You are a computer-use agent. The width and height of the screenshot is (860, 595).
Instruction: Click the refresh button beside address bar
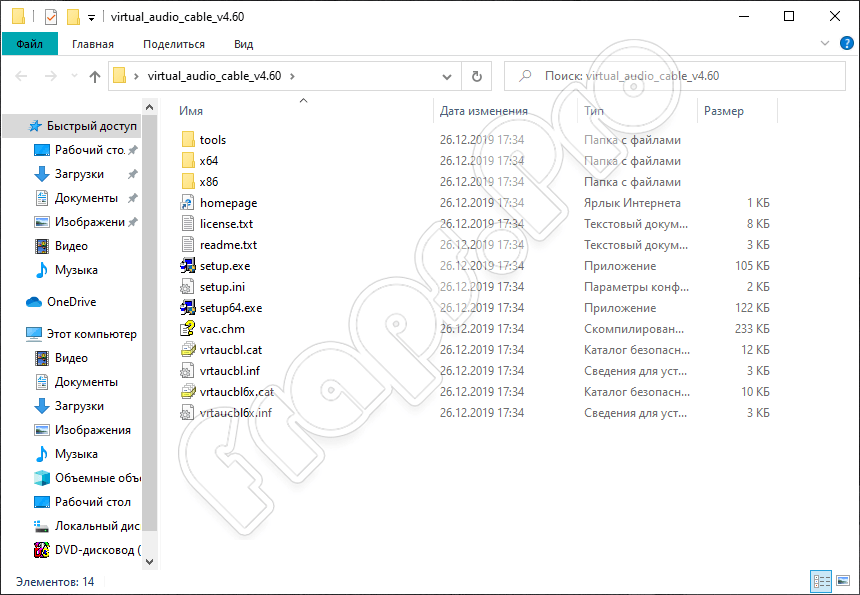point(477,76)
